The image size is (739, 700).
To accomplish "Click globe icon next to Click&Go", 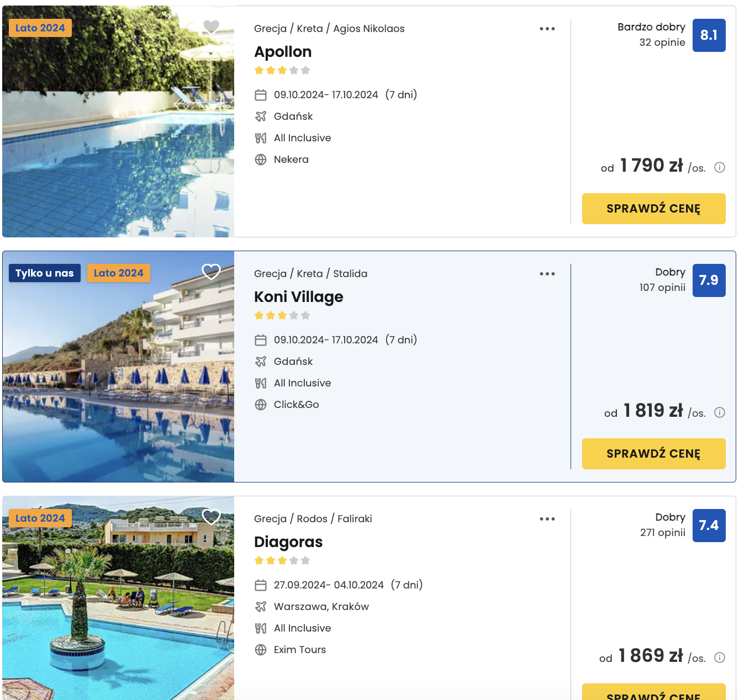I will (x=261, y=405).
